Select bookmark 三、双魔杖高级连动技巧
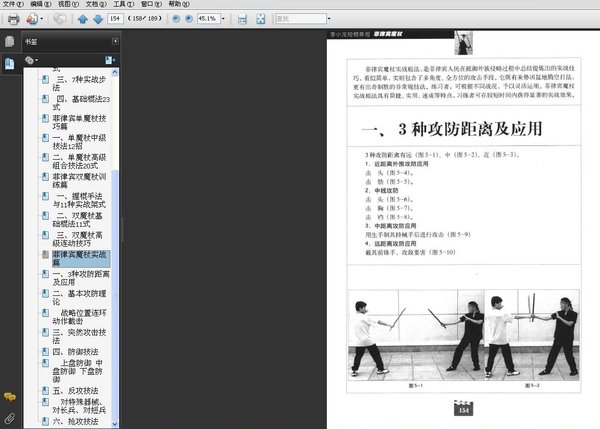This screenshot has height=429, width=600. (77, 239)
